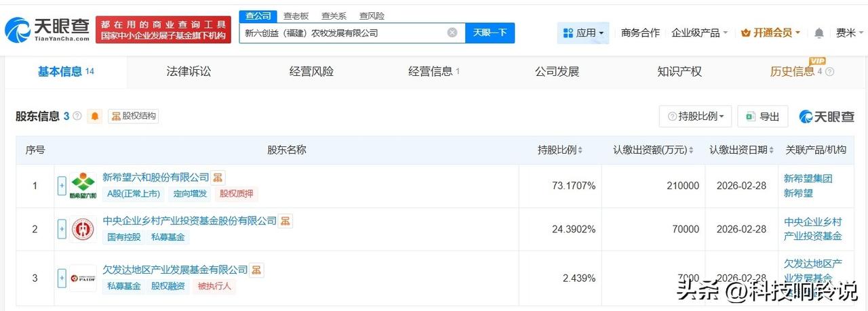Open 中央企业乡村产业投资基金 related institution link

813,229
